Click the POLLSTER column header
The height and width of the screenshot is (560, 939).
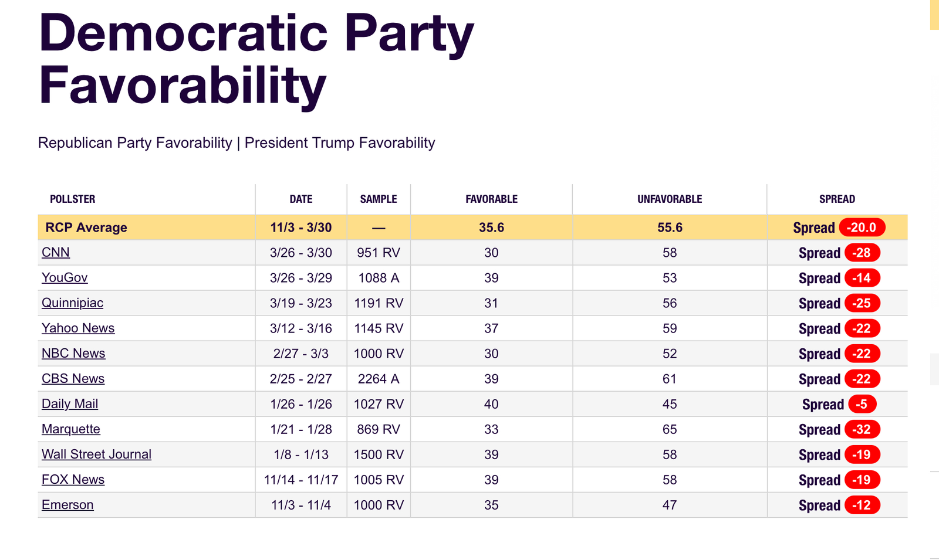(72, 199)
